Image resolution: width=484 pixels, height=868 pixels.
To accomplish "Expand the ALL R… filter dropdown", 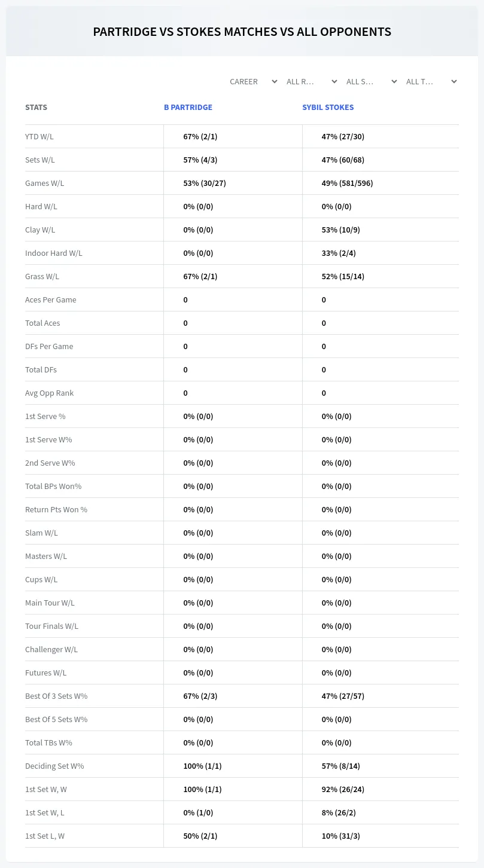I will pyautogui.click(x=312, y=81).
